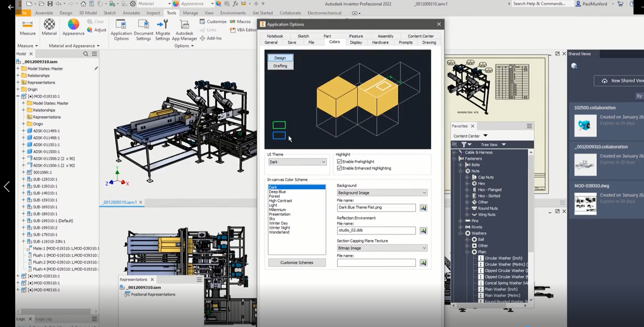Open the Customize command
Image resolution: width=644 pixels, height=327 pixels.
[213, 22]
